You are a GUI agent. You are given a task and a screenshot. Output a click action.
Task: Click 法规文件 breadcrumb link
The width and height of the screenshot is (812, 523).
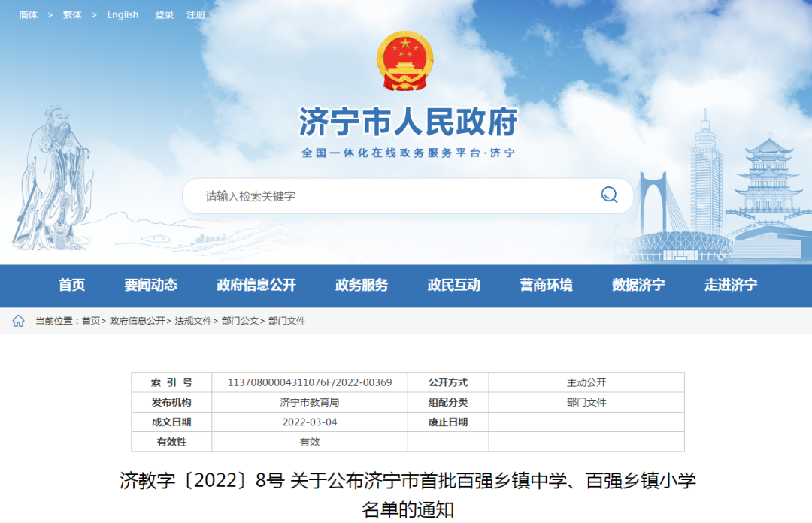pyautogui.click(x=192, y=319)
